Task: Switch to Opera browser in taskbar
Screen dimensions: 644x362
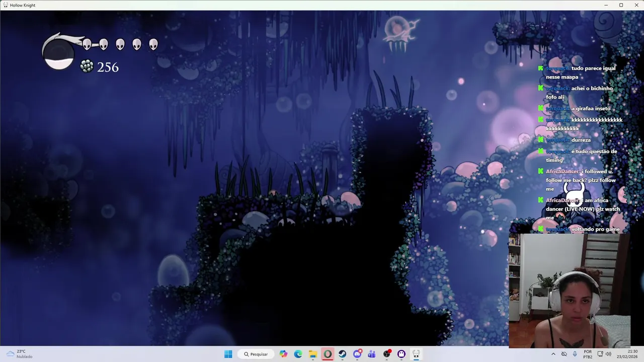Action: 328,354
